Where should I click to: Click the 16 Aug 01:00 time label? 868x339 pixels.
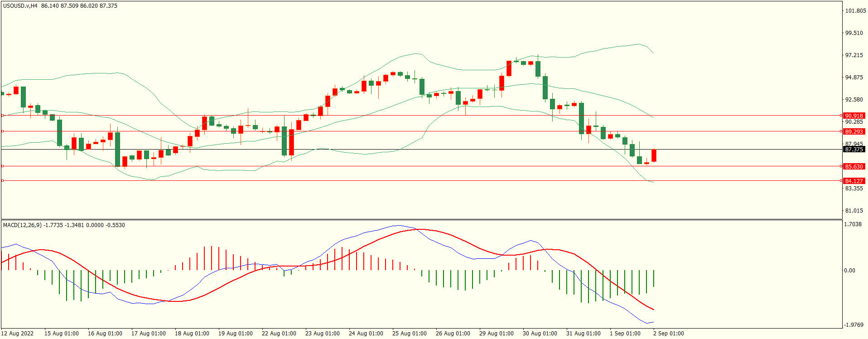pyautogui.click(x=105, y=334)
